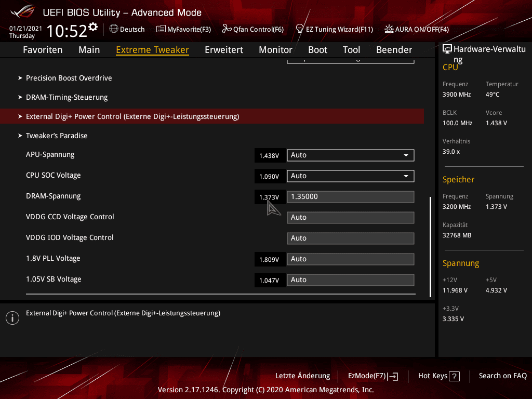Screen dimensions: 532x399
Task: Click the Hardware-Verwaltung monitor icon
Action: (x=447, y=49)
